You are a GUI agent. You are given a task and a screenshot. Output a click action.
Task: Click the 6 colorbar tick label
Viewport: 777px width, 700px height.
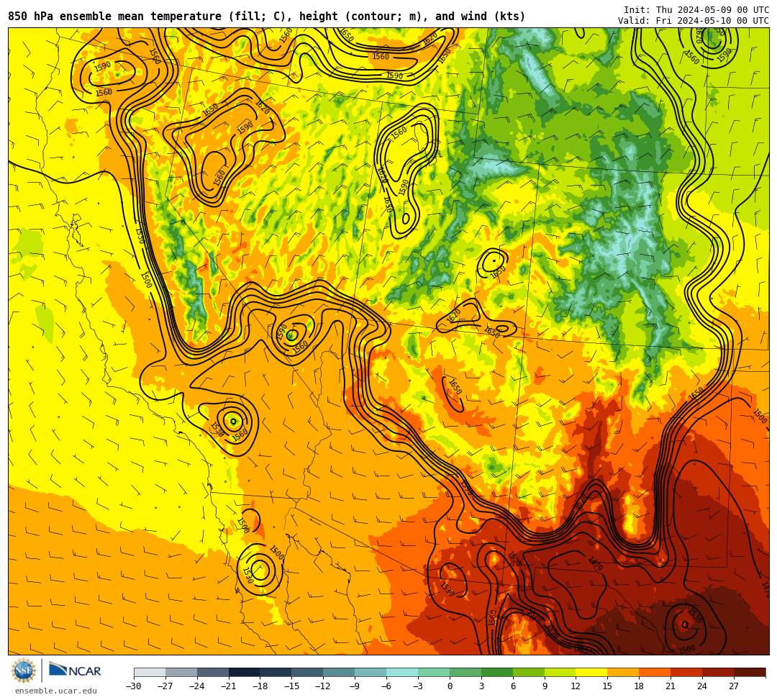513,686
